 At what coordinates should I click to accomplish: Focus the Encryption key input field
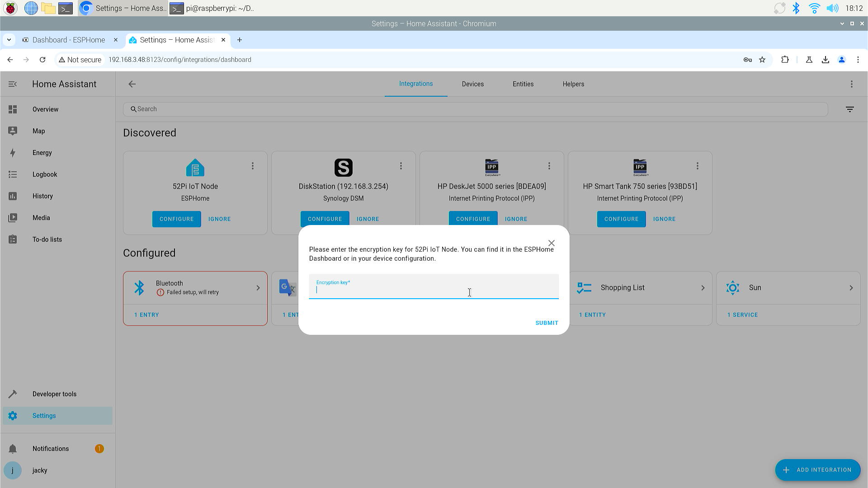click(434, 286)
